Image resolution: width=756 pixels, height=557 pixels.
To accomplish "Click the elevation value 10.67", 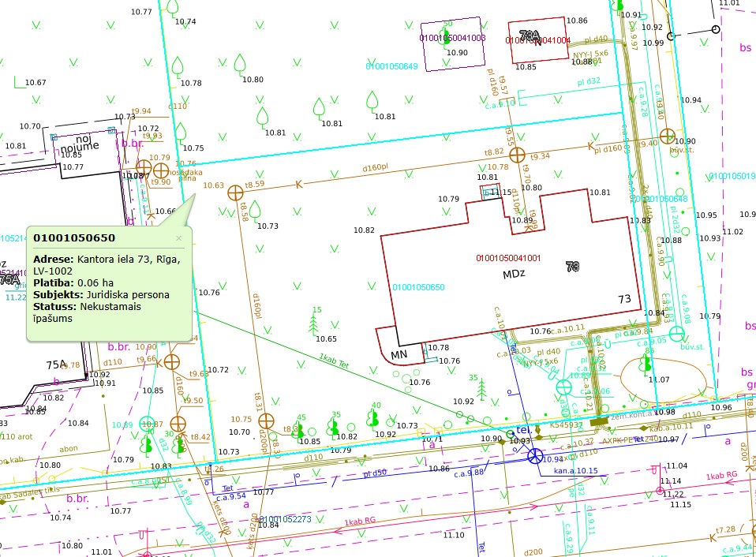I will click(x=36, y=82).
